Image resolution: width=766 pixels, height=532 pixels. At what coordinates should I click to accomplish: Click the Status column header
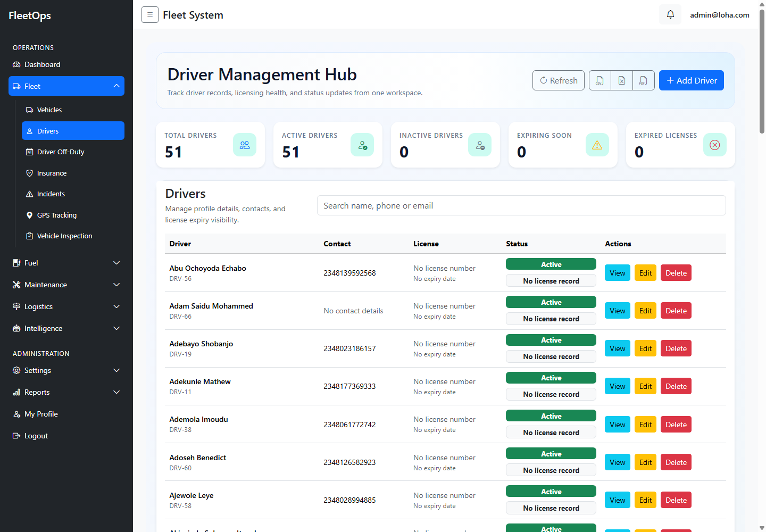coord(517,244)
